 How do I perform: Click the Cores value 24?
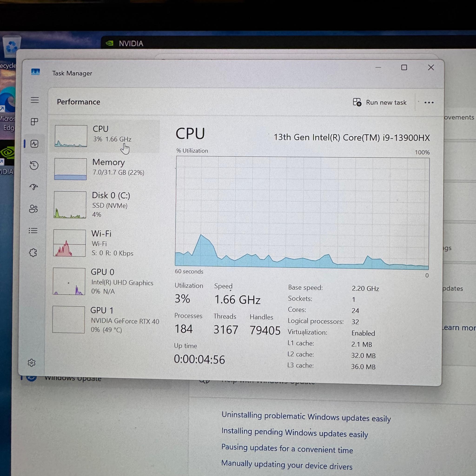[355, 311]
